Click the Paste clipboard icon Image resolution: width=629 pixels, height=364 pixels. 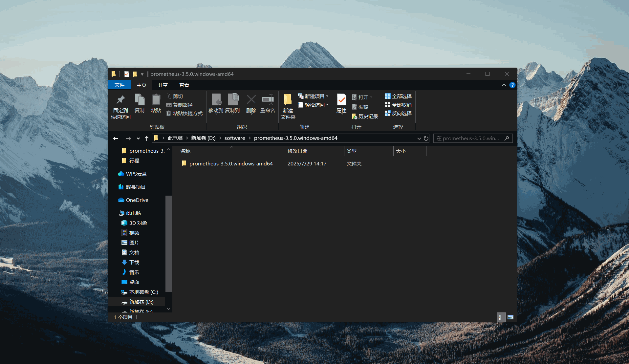click(x=156, y=100)
